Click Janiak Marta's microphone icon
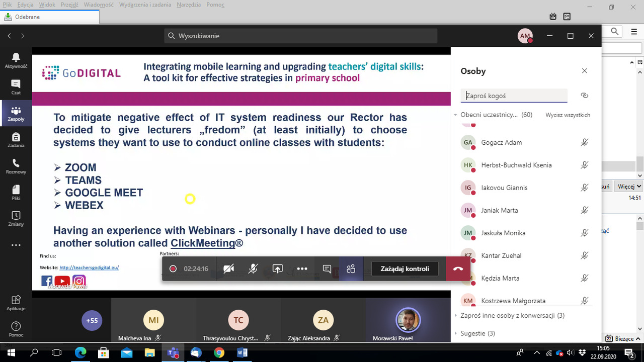The image size is (644, 362). 585,210
